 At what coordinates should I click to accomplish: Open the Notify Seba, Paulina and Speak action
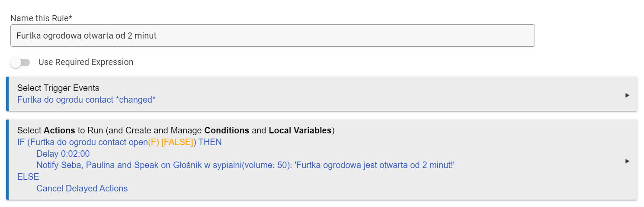246,165
